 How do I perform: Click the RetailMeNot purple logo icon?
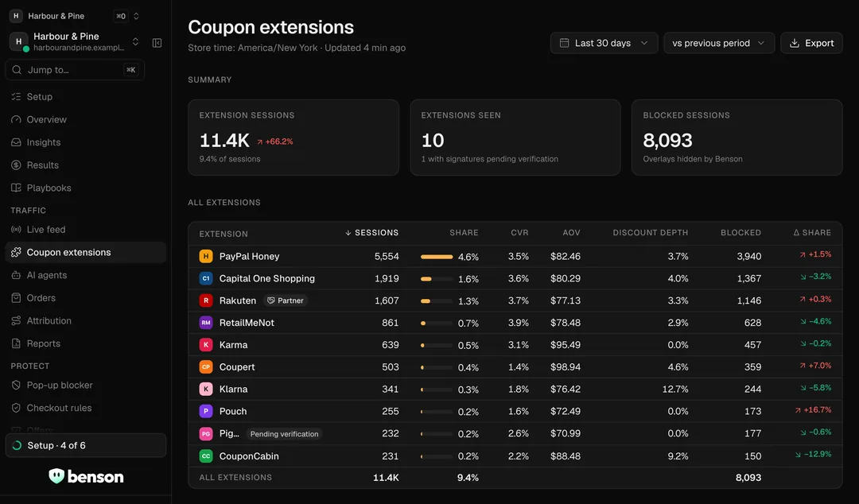(x=206, y=323)
